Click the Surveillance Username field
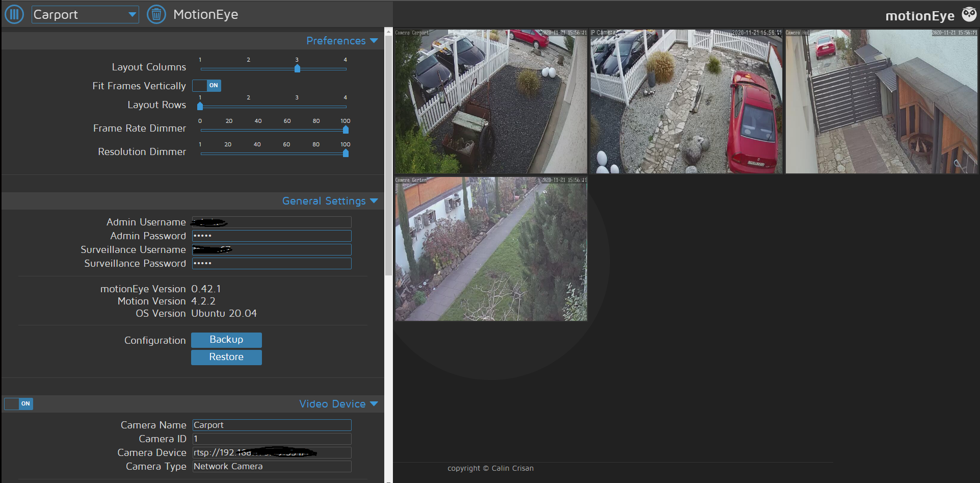Screen dimensions: 980x483 click(271, 249)
